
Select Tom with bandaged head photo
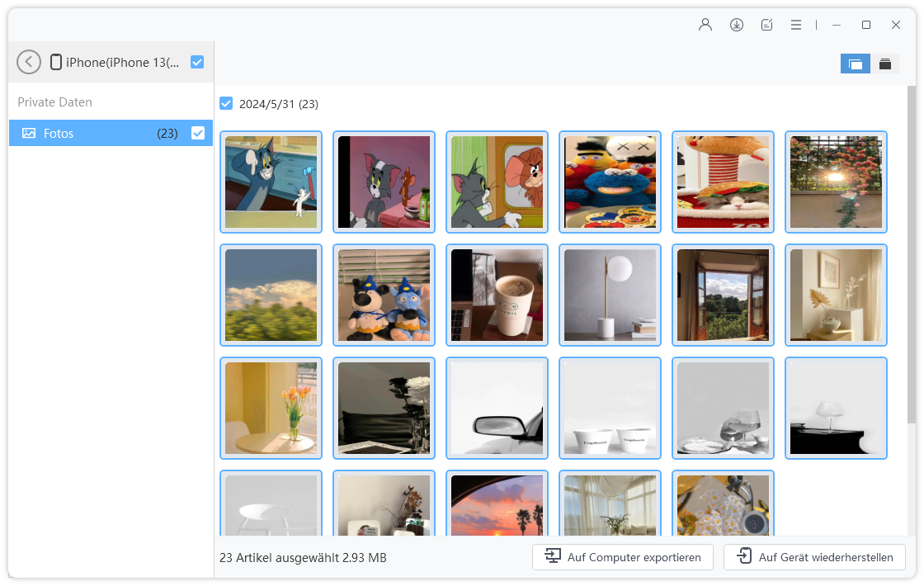tap(384, 182)
